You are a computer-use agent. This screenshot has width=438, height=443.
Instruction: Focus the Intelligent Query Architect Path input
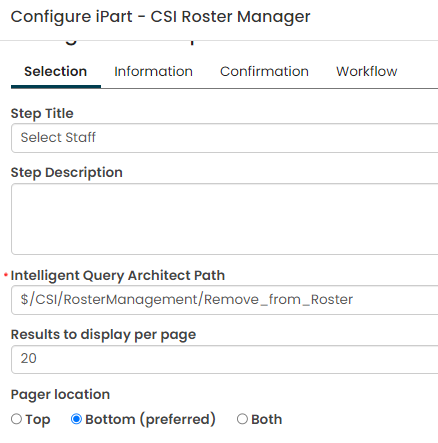(225, 300)
